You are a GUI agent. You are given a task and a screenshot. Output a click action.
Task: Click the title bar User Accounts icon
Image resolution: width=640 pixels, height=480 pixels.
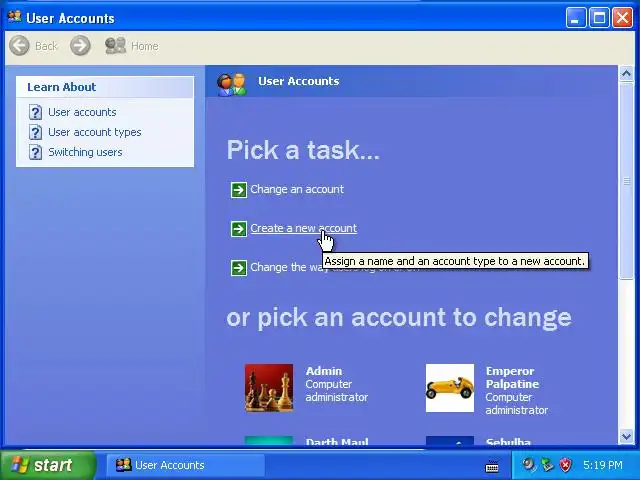point(15,17)
